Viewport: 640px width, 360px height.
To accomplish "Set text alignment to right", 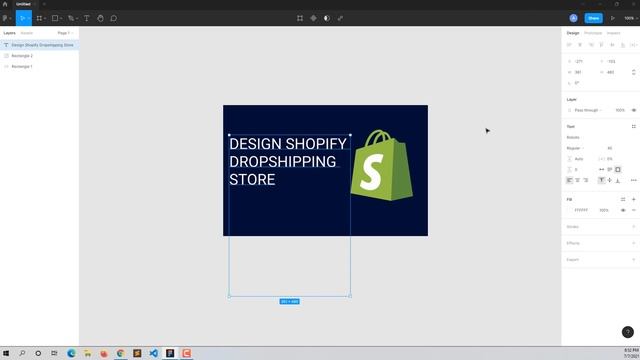I will (x=586, y=180).
